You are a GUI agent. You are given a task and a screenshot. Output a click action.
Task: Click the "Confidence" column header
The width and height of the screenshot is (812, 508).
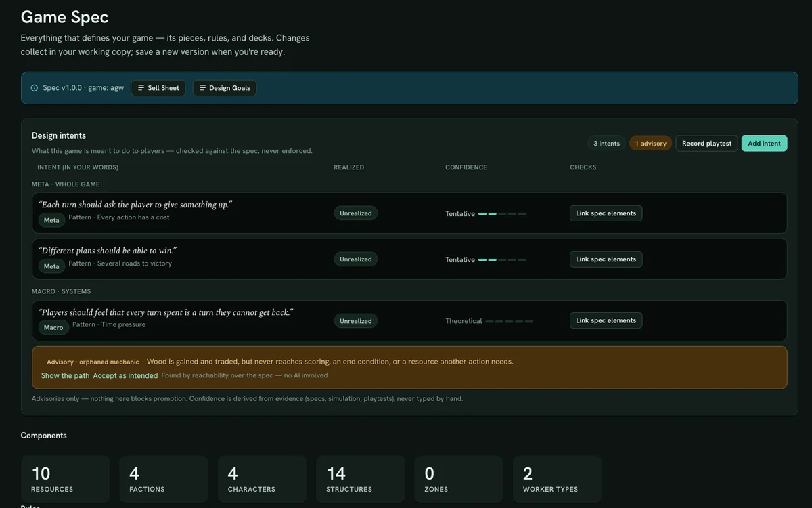466,167
